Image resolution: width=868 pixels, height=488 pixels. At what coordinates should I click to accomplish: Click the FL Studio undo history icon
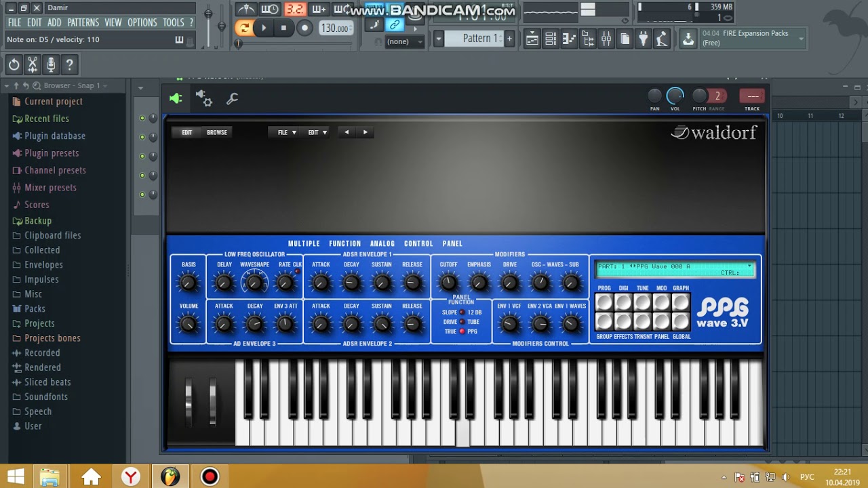[14, 64]
